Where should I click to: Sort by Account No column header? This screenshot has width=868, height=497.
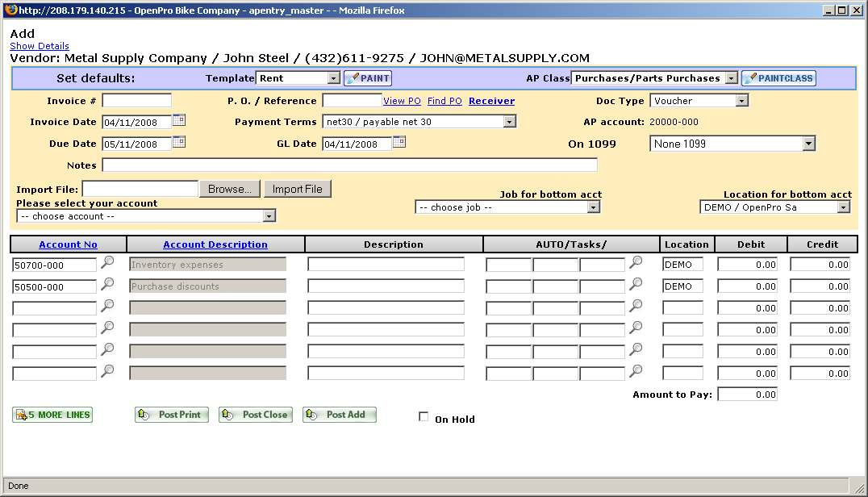(x=68, y=244)
